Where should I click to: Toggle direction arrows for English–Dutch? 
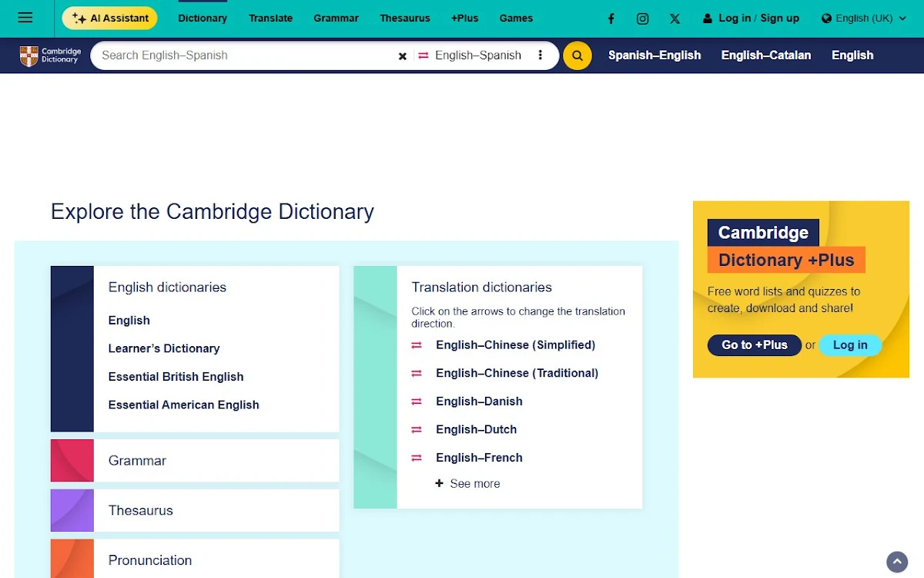(417, 429)
